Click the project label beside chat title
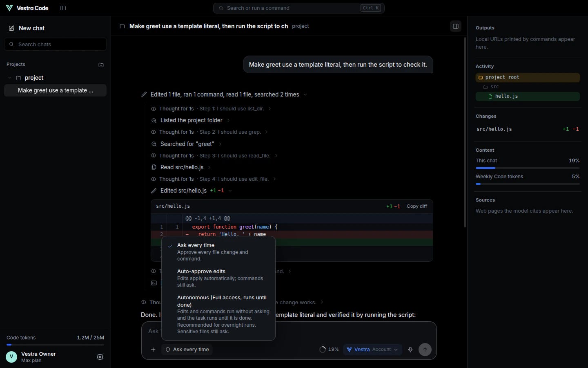This screenshot has height=368, width=588. [301, 26]
